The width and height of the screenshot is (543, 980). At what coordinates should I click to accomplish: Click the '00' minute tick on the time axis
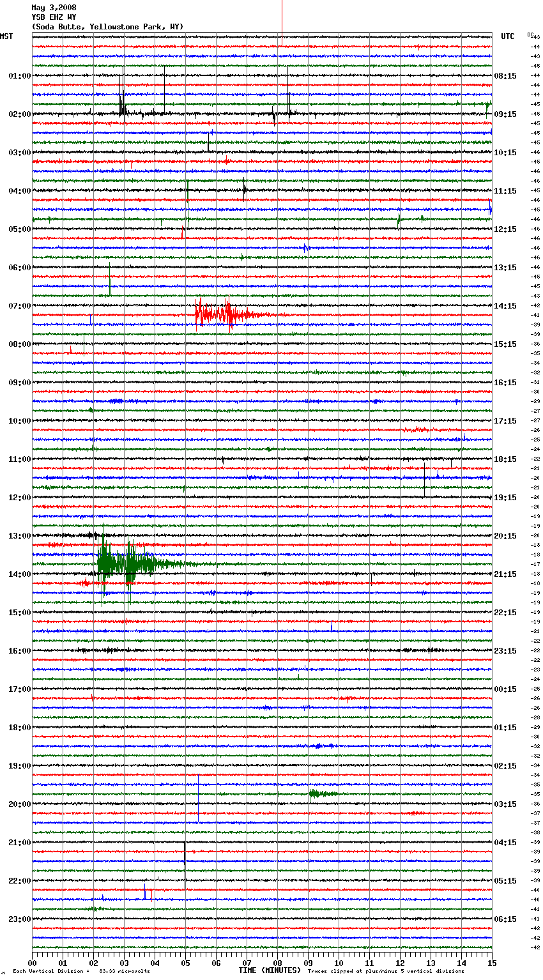click(33, 962)
